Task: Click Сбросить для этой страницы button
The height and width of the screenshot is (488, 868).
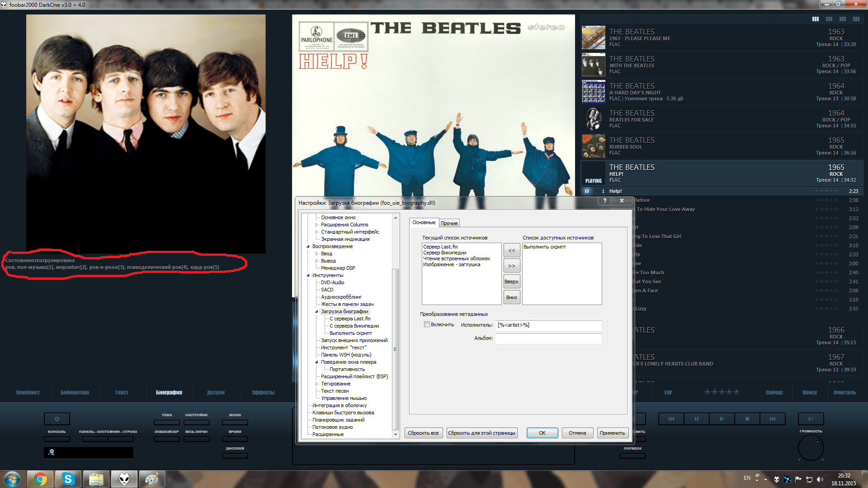Action: (x=481, y=433)
